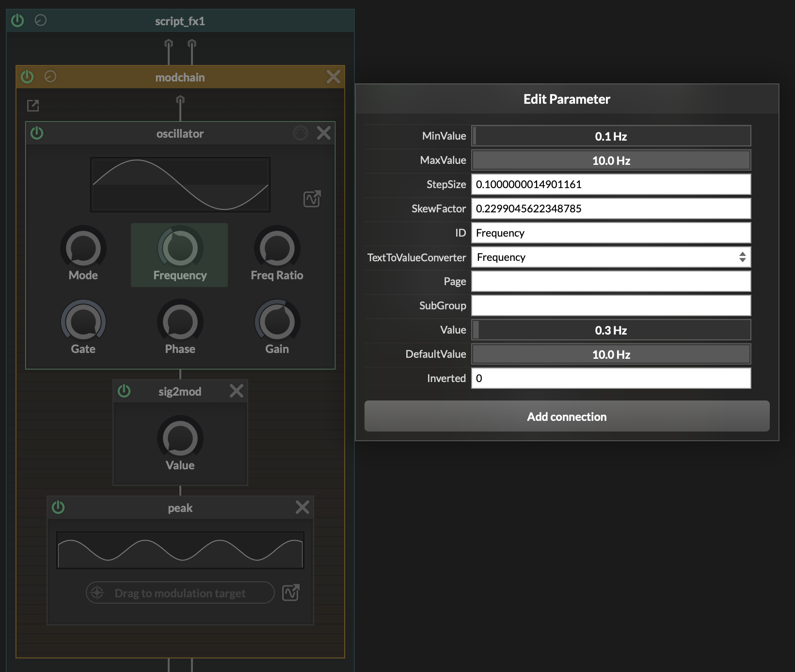Click the Add connection button
795x672 pixels.
click(x=567, y=416)
